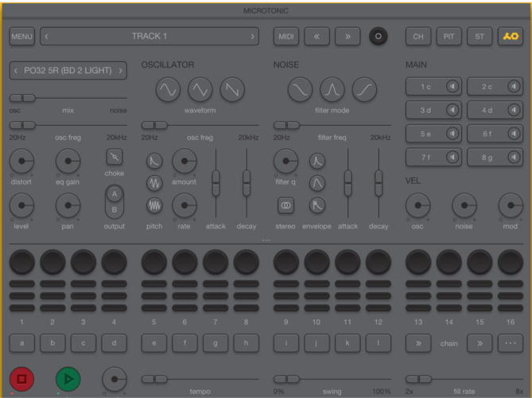The height and width of the screenshot is (398, 532).
Task: Select the linear noise envelope icon
Action: [x=317, y=183]
